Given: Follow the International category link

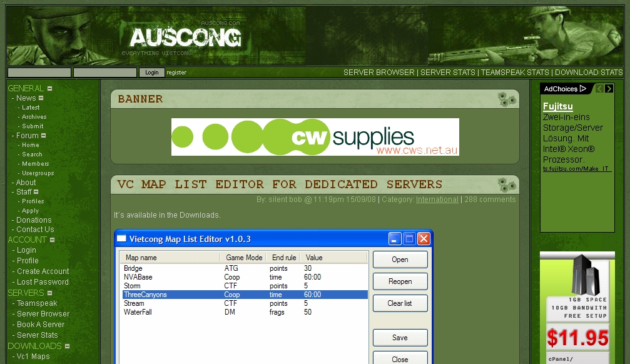Looking at the screenshot, I should 437,200.
